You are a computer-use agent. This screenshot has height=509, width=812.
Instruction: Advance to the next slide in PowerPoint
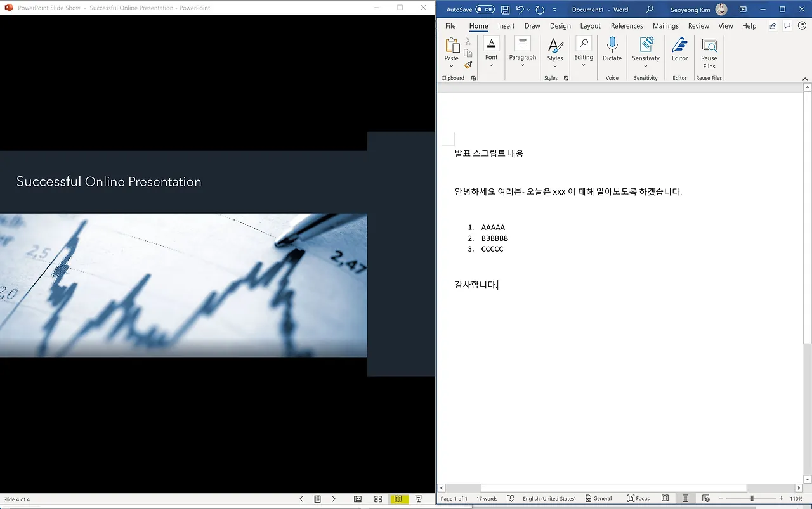click(334, 499)
